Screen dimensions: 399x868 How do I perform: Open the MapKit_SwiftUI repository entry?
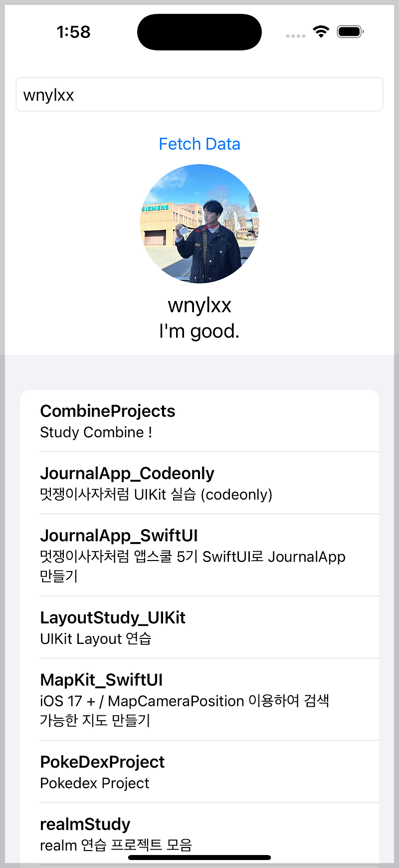[x=199, y=699]
